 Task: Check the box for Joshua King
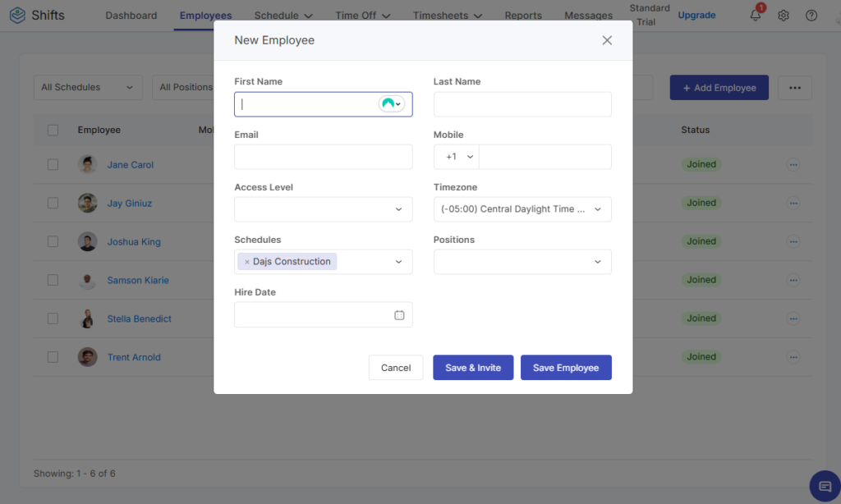53,241
